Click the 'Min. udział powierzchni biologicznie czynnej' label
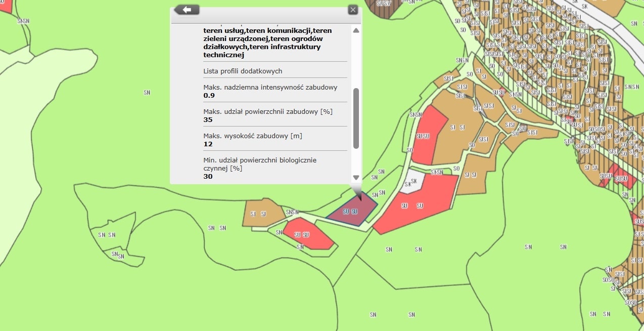This screenshot has width=644, height=331. pos(259,164)
